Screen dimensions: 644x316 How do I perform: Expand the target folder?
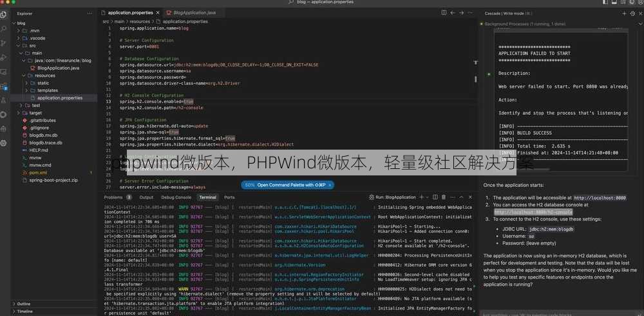tap(18, 113)
